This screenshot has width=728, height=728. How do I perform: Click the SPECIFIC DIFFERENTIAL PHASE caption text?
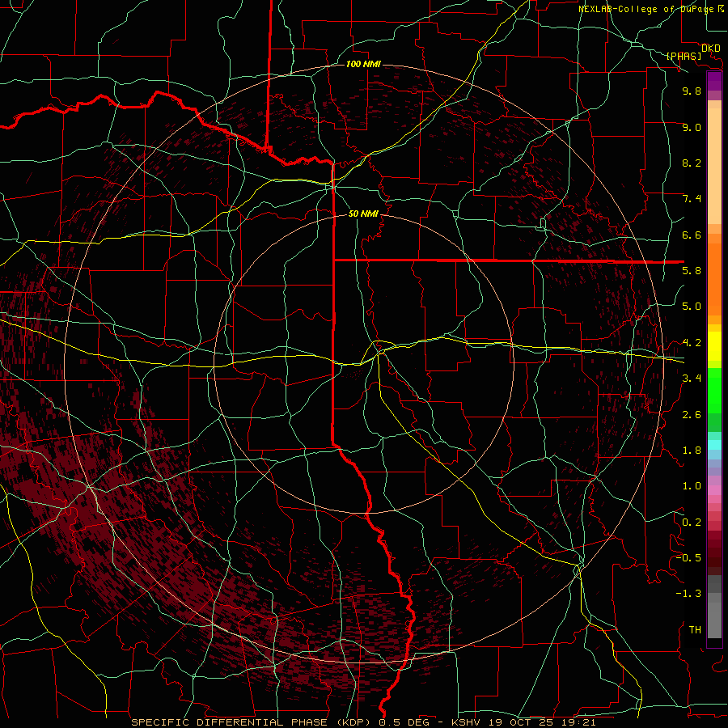pyautogui.click(x=229, y=722)
